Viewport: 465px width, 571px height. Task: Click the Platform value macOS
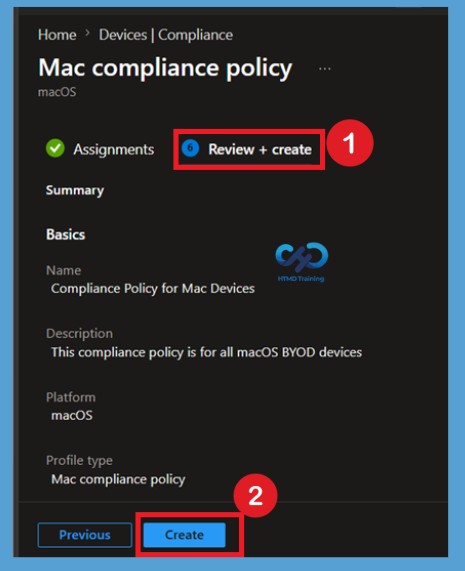coord(72,415)
